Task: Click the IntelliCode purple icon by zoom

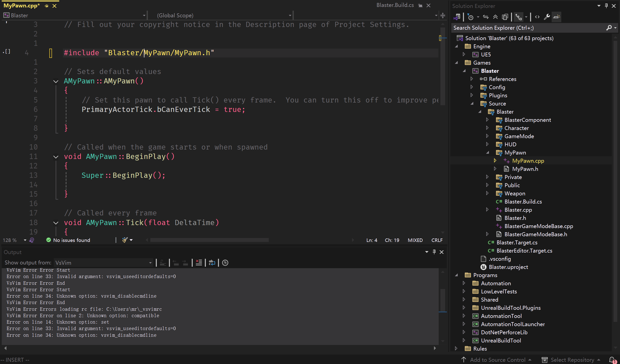Action: point(32,240)
